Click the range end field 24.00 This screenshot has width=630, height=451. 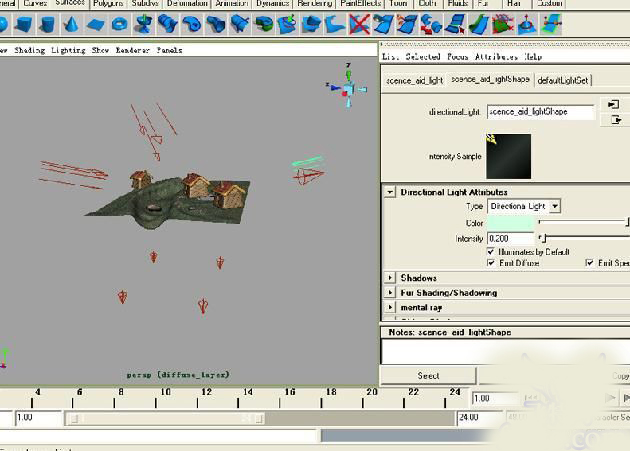[479, 417]
